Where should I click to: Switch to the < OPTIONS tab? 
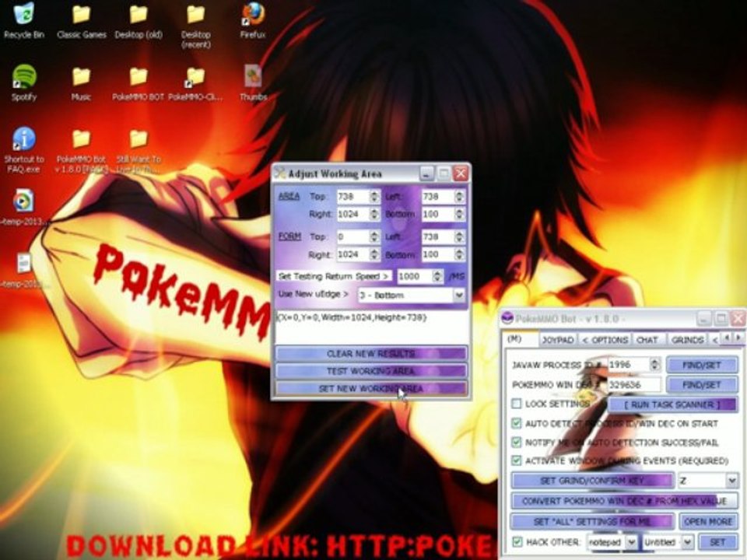[605, 340]
